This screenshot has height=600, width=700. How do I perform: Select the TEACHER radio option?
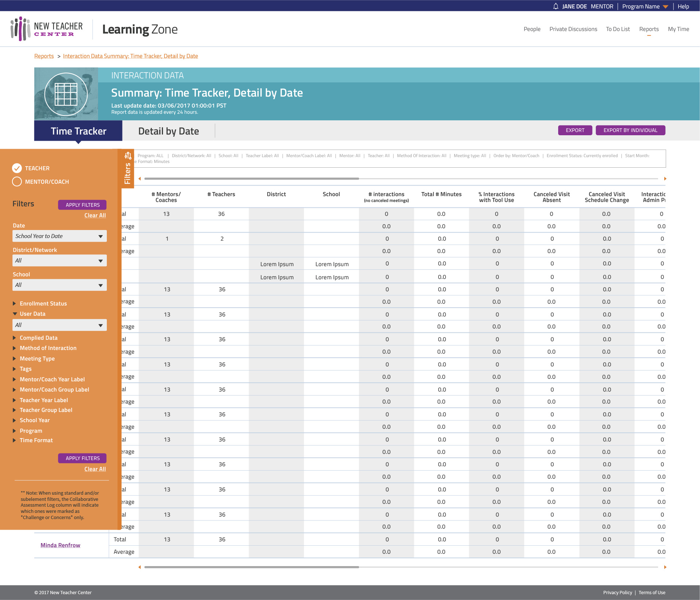17,168
